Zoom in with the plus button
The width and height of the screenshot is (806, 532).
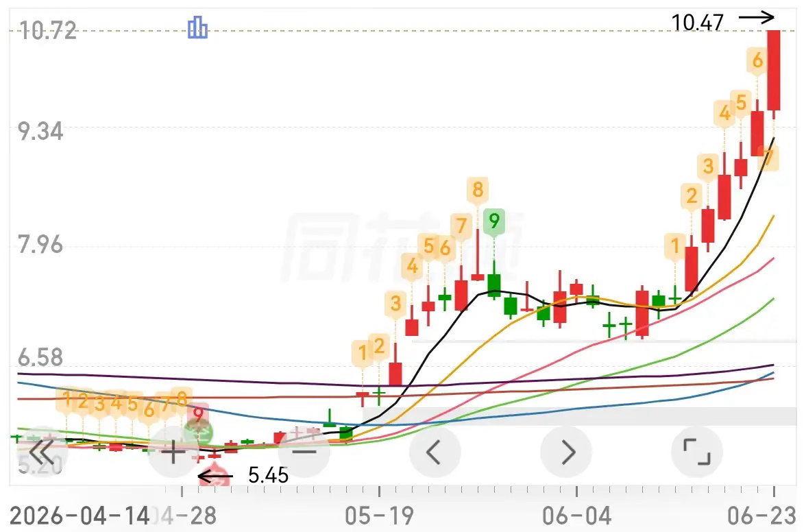point(173,452)
